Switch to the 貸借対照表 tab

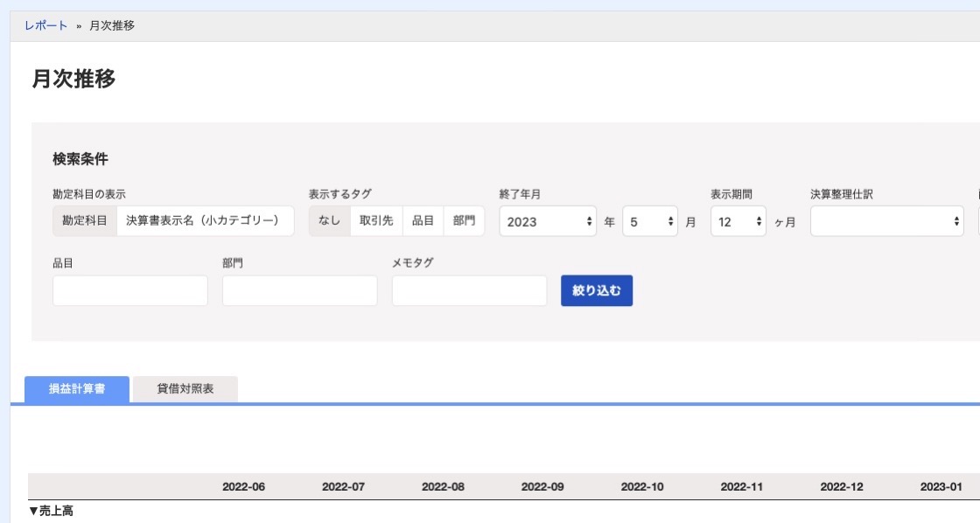[185, 389]
